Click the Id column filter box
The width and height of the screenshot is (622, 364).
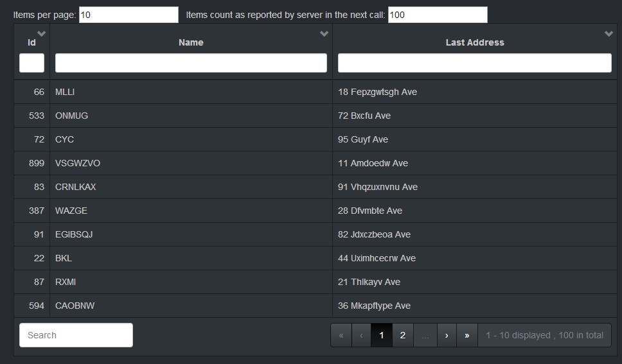pyautogui.click(x=32, y=63)
